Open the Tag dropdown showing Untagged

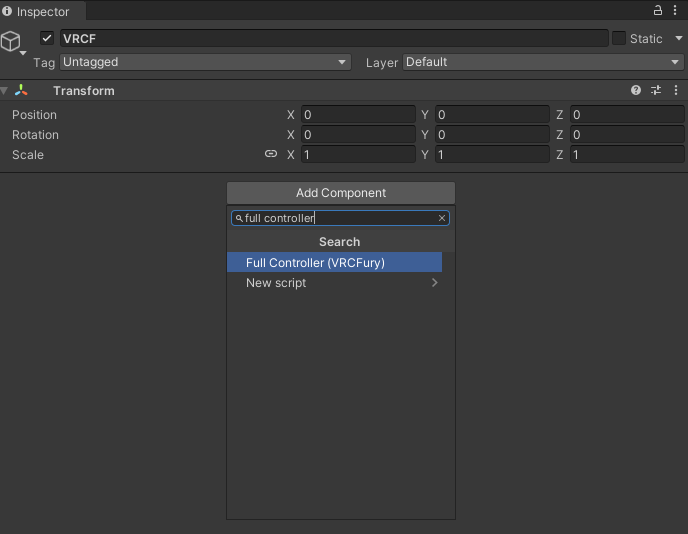pos(205,62)
